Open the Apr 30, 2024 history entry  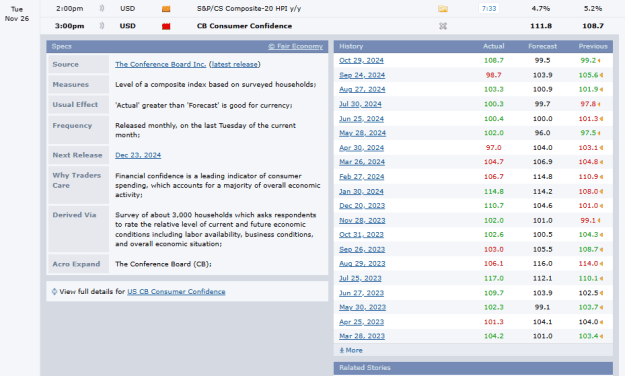361,148
